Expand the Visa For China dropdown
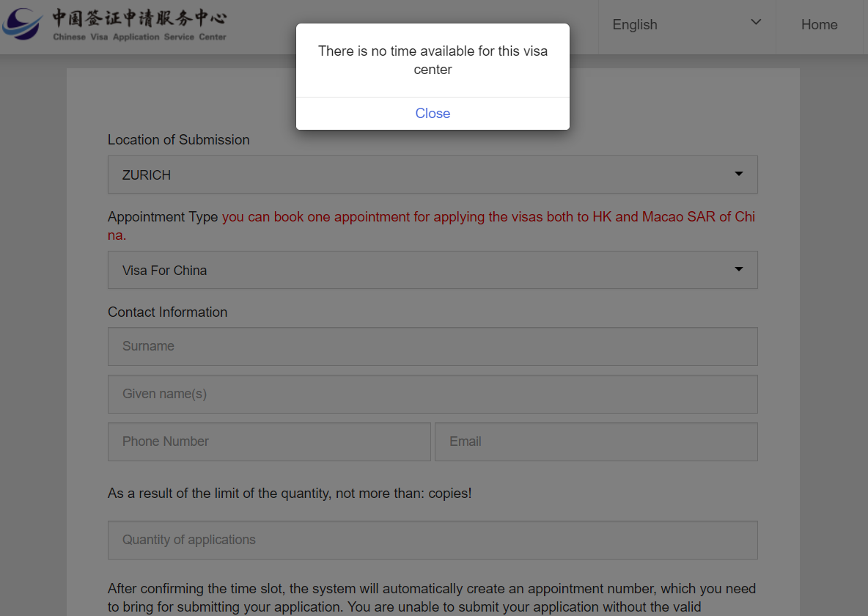 coord(433,270)
